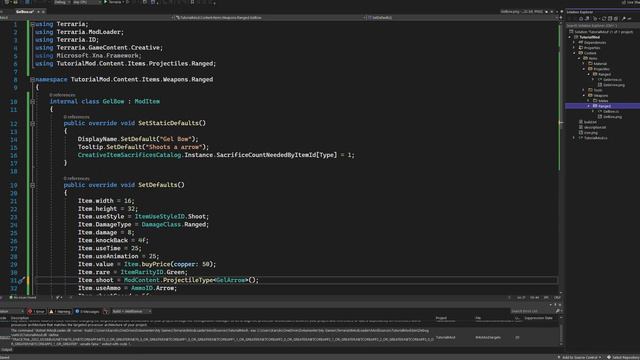Sort Error List by Suppression State column
This screenshot has height=360, width=640.
click(x=538, y=318)
